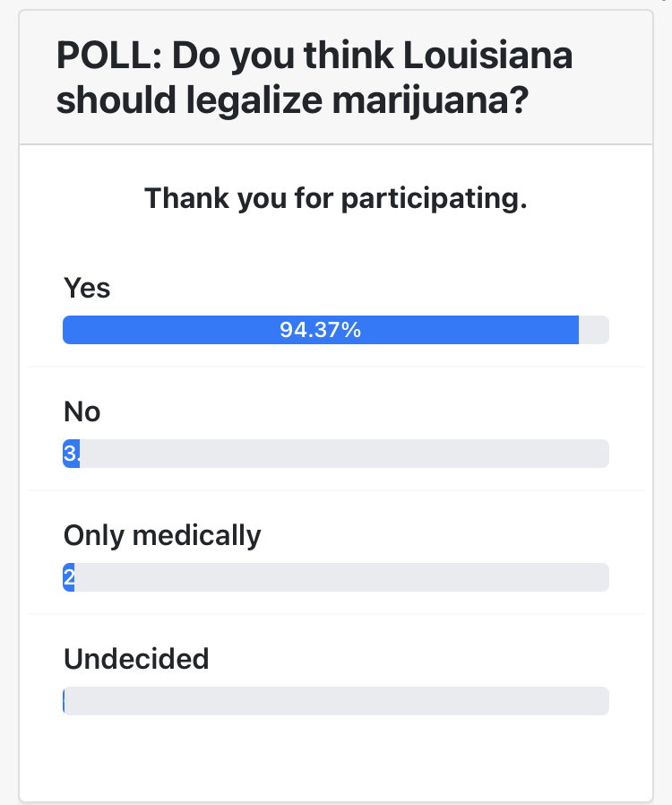Click the Undecided results bar
The image size is (672, 805).
pyautogui.click(x=336, y=701)
